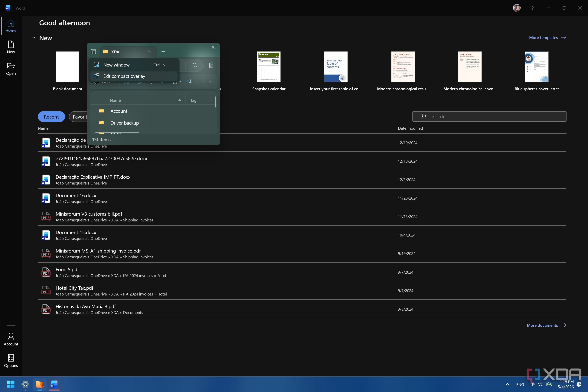588x392 pixels.
Task: Click the Help question mark in Word title bar
Action: coord(533,8)
